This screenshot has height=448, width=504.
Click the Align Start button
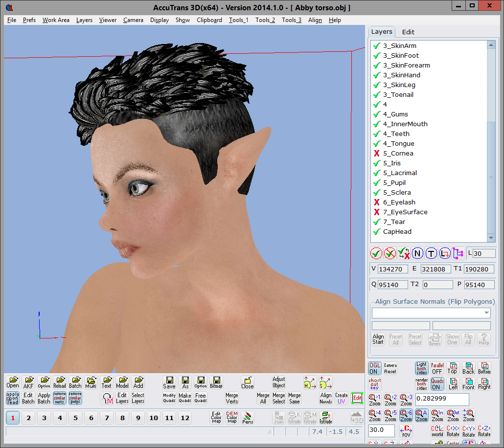tap(378, 339)
